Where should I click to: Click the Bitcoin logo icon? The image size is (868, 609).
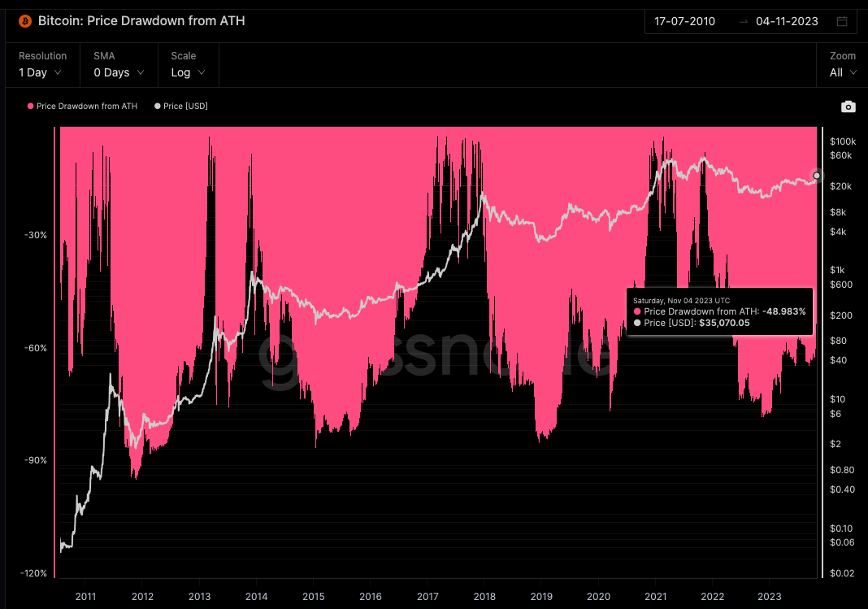[25, 21]
